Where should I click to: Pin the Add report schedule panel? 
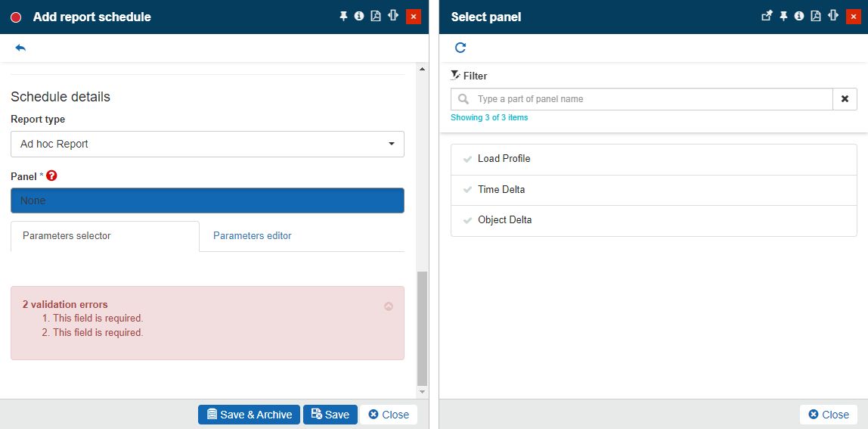343,16
